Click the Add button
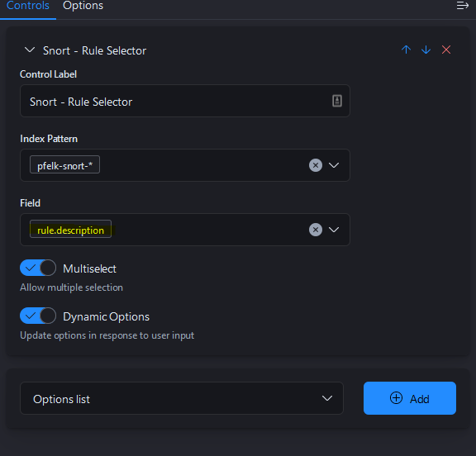Viewport: 476px width, 456px height. [410, 398]
